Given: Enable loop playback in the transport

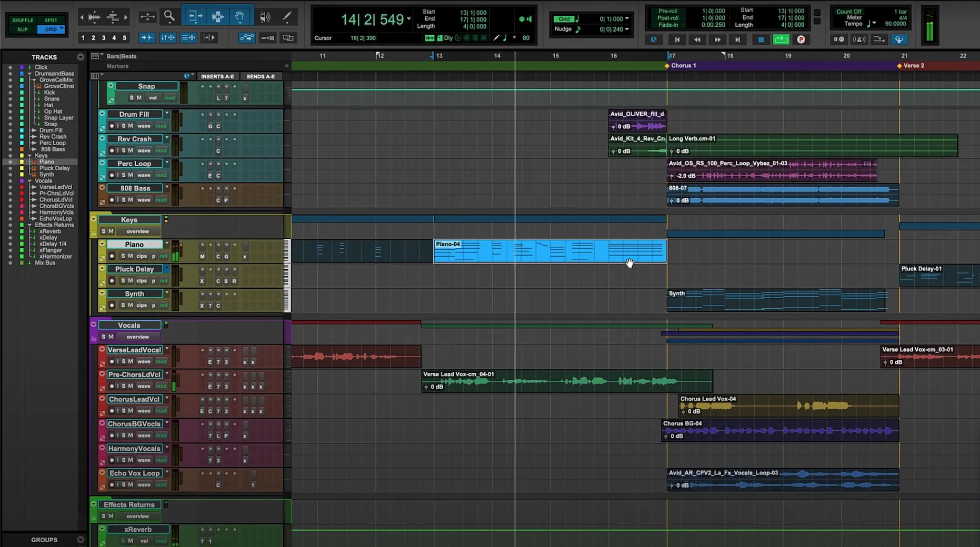Looking at the screenshot, I should 781,39.
